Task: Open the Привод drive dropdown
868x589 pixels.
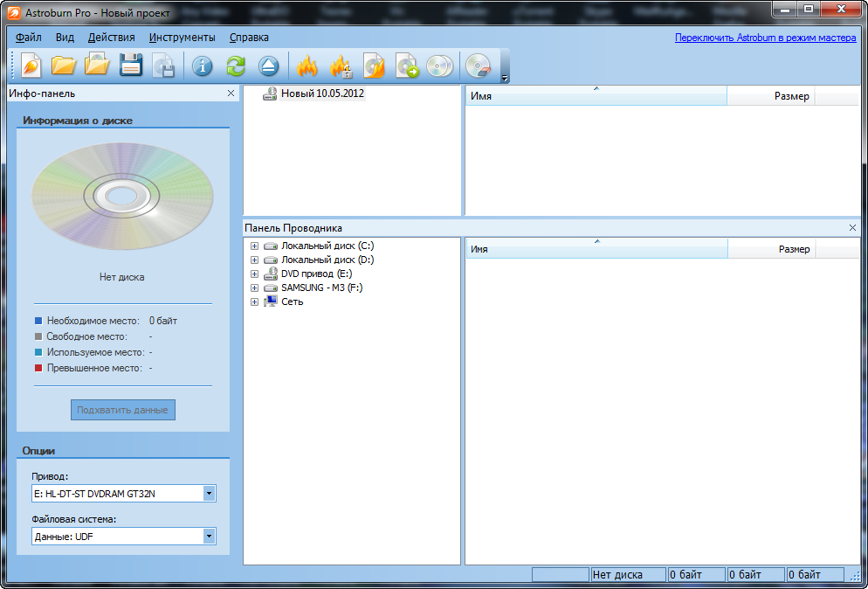Action: click(209, 494)
